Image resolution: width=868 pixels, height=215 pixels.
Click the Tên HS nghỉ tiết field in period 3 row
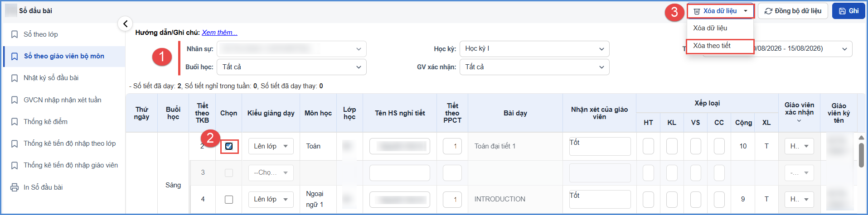coord(400,173)
